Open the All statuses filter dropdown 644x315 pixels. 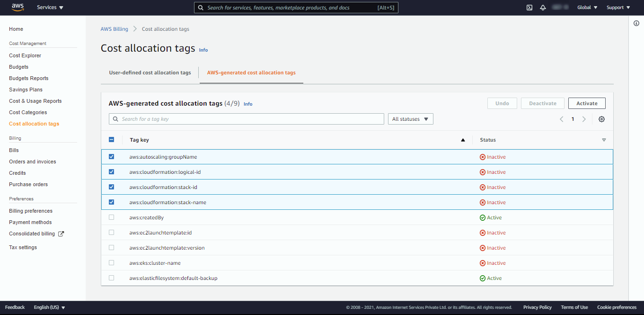tap(410, 119)
